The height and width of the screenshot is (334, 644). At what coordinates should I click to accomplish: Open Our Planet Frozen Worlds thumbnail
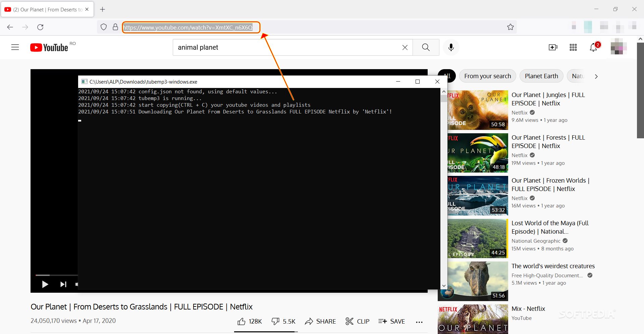[478, 196]
